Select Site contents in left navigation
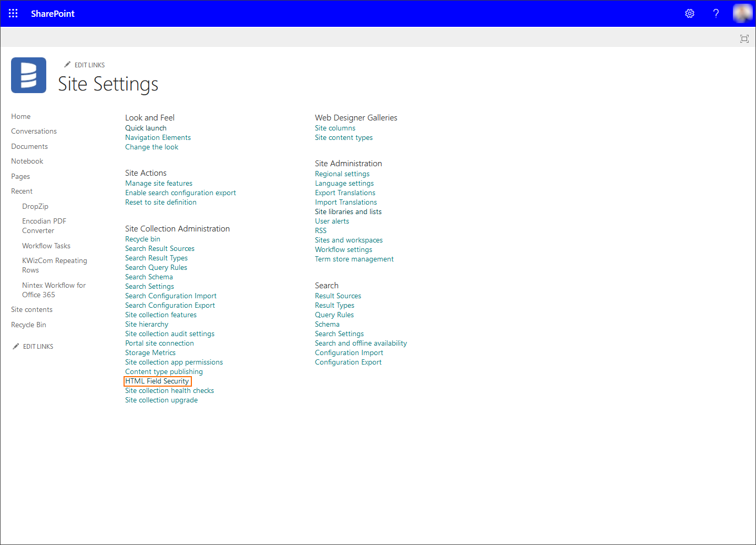Image resolution: width=756 pixels, height=545 pixels. (32, 310)
